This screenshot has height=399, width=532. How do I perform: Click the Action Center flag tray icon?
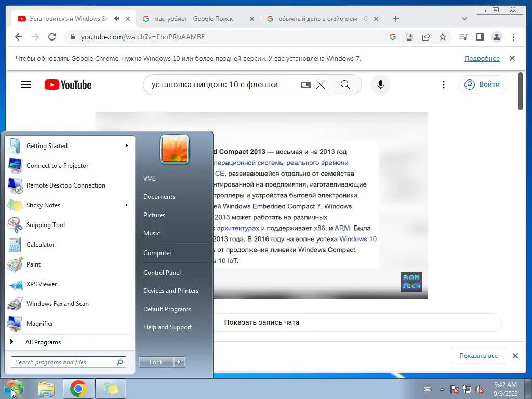(454, 389)
